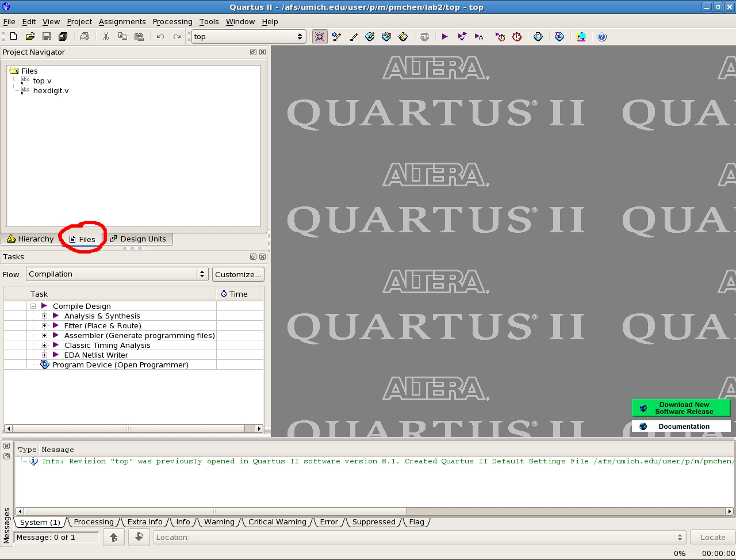Float the Project Navigator panel

click(x=253, y=52)
